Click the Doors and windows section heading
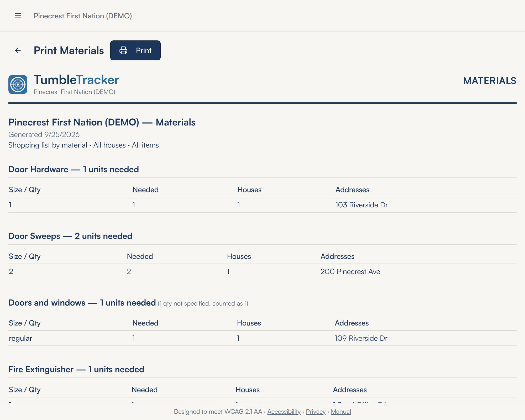This screenshot has width=525, height=420. tap(82, 303)
